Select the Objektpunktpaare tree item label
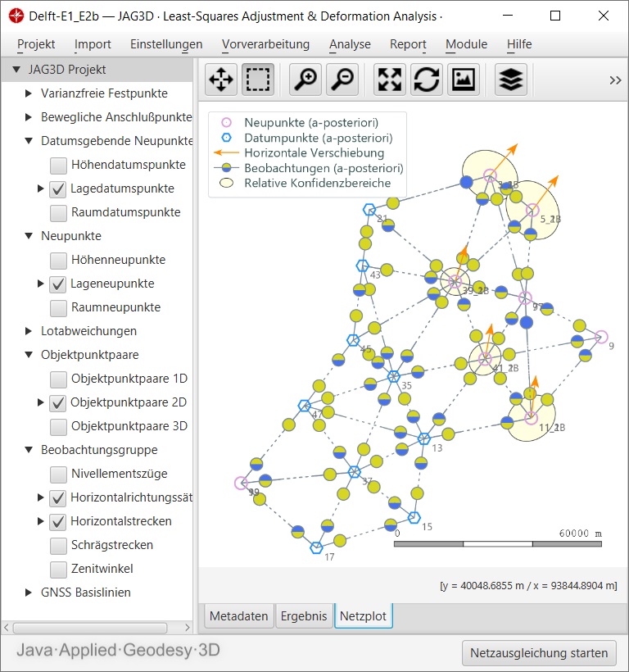629x672 pixels. click(90, 355)
